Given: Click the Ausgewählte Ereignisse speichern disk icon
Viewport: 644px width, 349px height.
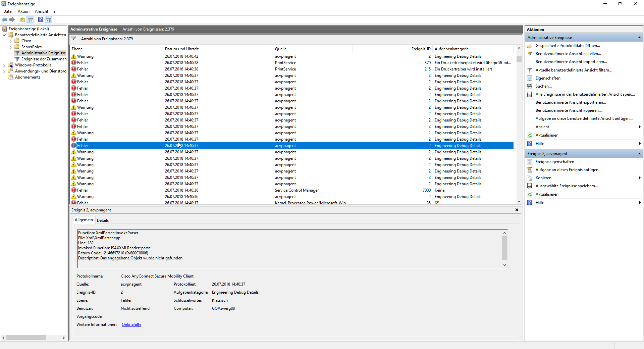Looking at the screenshot, I should [530, 186].
